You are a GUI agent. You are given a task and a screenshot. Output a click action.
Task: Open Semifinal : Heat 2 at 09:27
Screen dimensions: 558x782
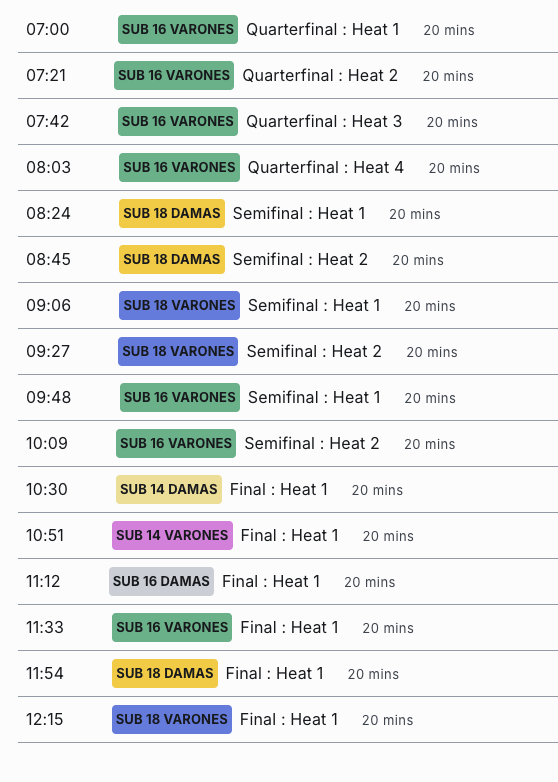[x=314, y=351]
